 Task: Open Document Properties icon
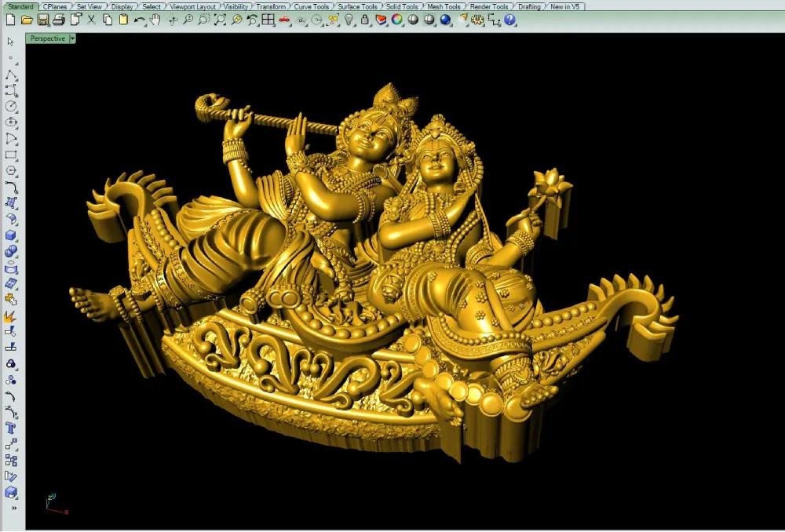point(75,20)
